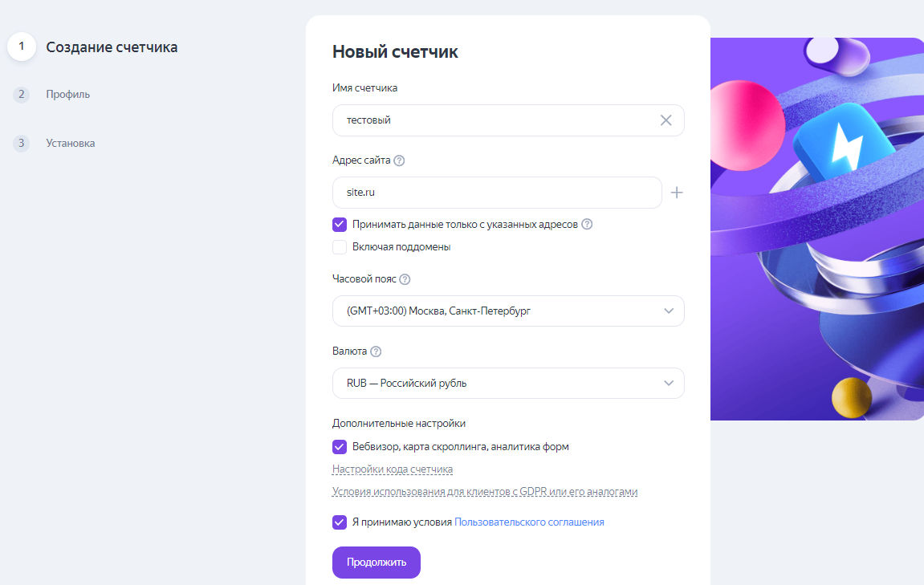Image resolution: width=924 pixels, height=585 pixels.
Task: Disable Вебвизор, карта скроллинга checkbox
Action: pyautogui.click(x=340, y=447)
